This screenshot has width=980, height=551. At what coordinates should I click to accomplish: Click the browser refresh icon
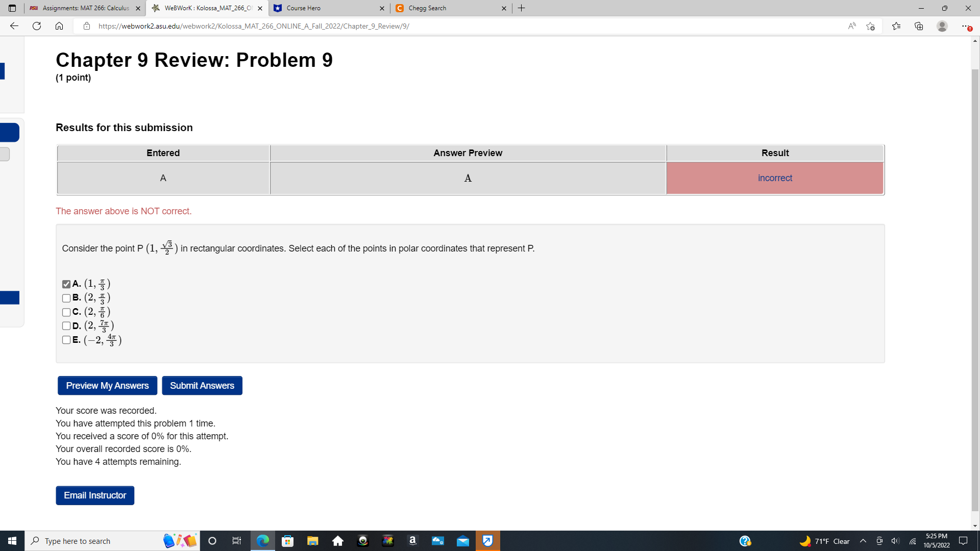click(x=36, y=26)
